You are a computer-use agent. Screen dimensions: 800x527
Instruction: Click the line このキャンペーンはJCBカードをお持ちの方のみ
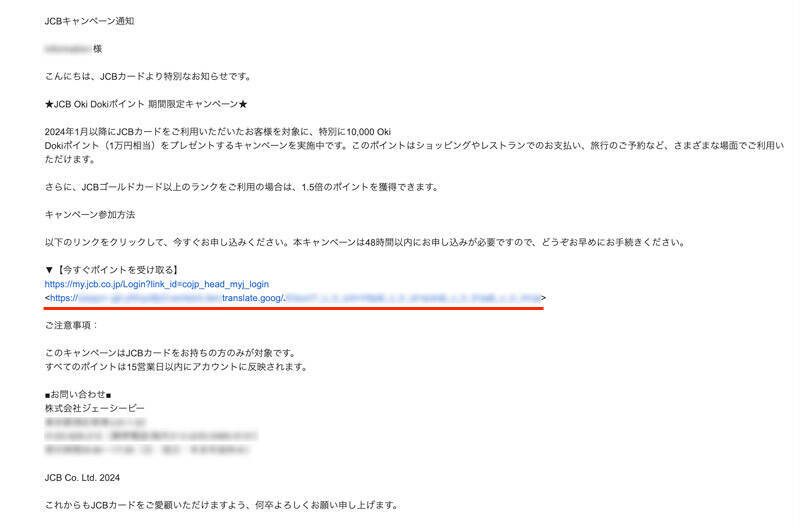(x=170, y=353)
